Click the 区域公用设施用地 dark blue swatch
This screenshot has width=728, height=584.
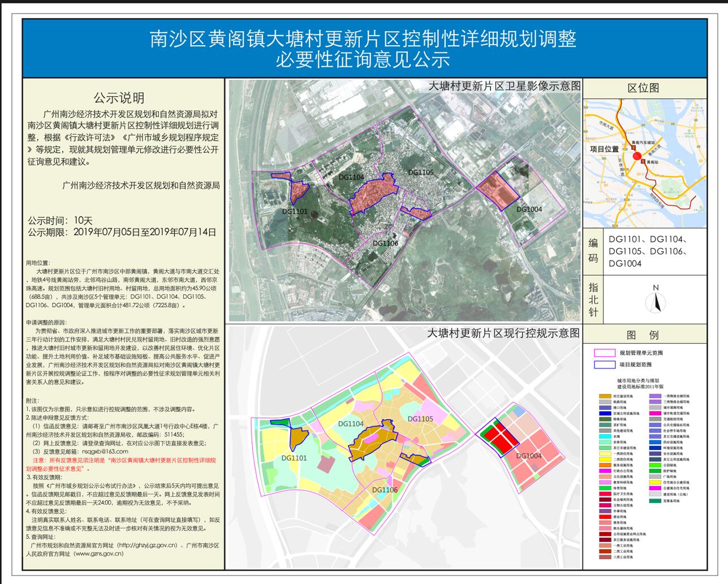[605, 413]
